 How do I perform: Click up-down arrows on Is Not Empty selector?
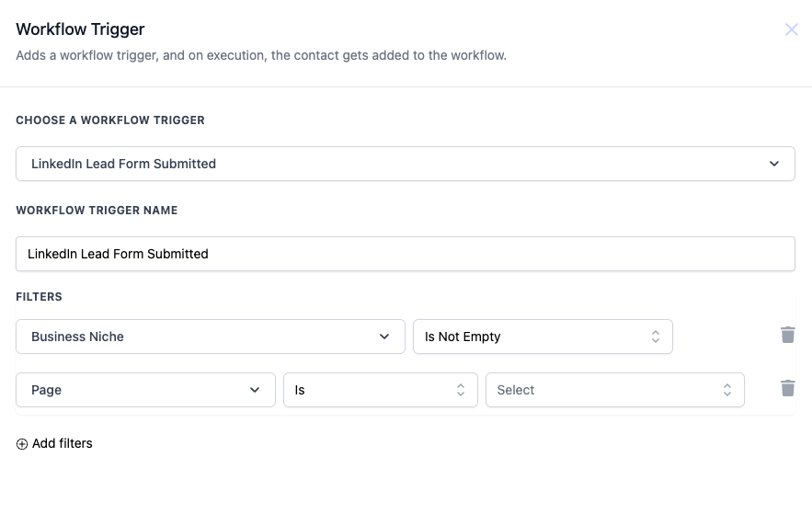coord(655,337)
